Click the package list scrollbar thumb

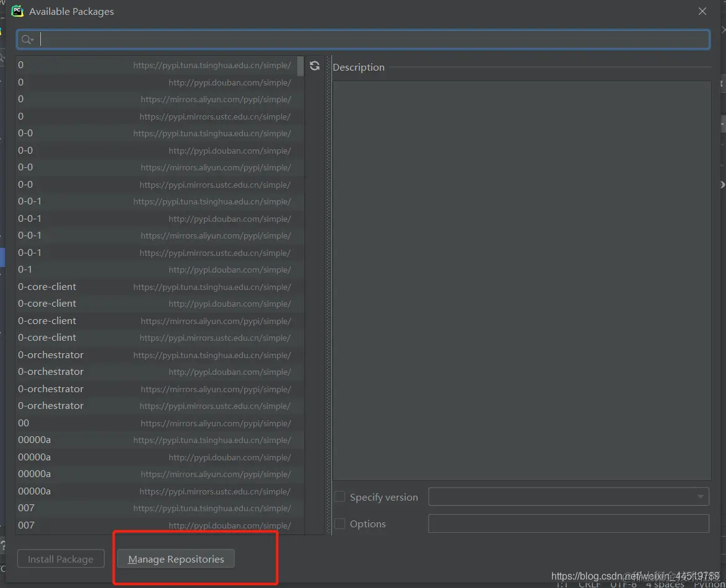(x=300, y=66)
